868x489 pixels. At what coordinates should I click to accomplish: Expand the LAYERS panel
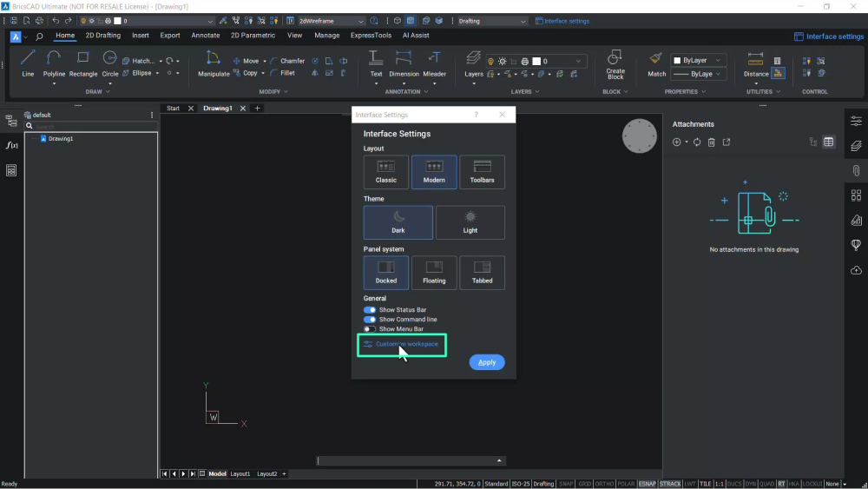tap(525, 91)
